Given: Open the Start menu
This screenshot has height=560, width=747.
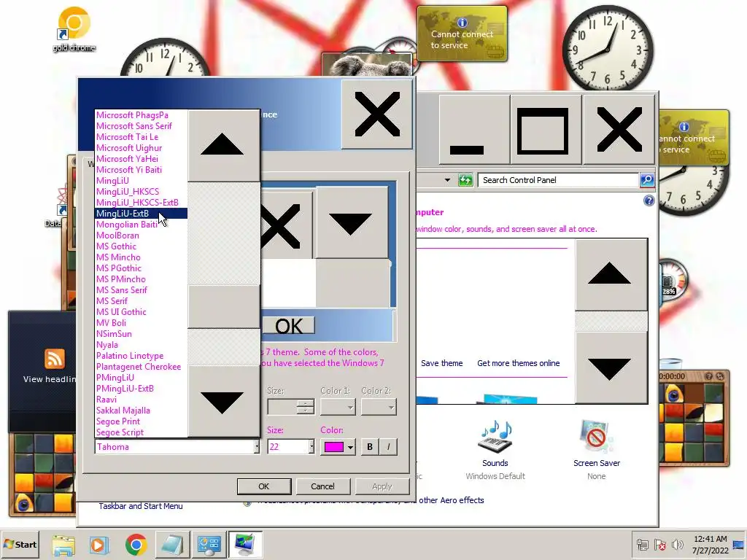Looking at the screenshot, I should [20, 544].
